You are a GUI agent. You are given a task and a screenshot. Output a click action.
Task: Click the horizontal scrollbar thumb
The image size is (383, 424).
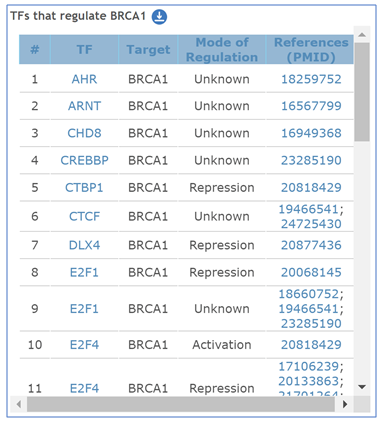coord(181,404)
